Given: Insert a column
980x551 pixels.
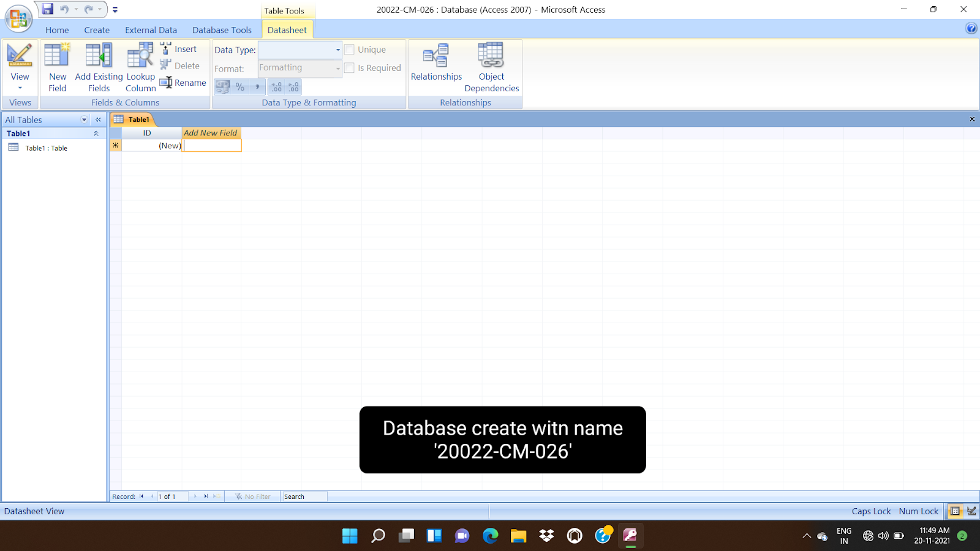Looking at the screenshot, I should coord(179,49).
